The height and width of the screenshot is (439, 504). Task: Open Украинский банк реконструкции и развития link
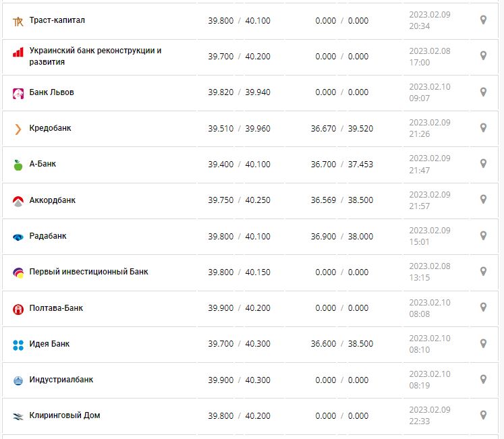click(x=95, y=56)
